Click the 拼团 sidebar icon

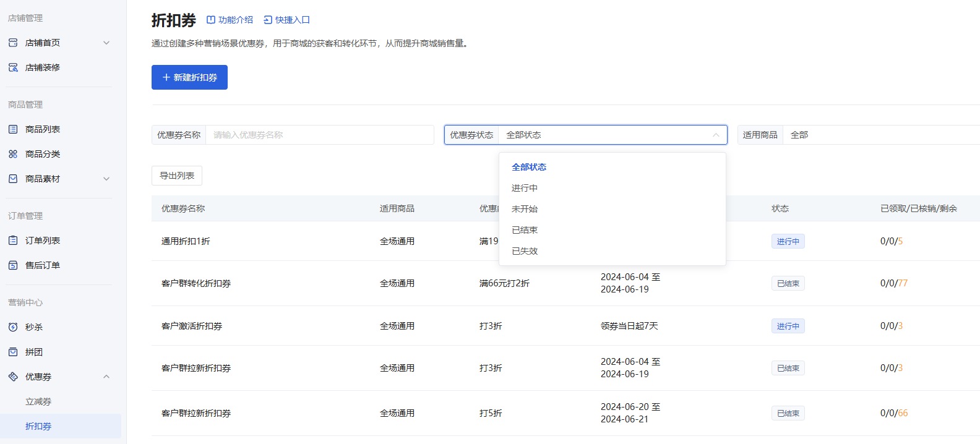pyautogui.click(x=13, y=352)
